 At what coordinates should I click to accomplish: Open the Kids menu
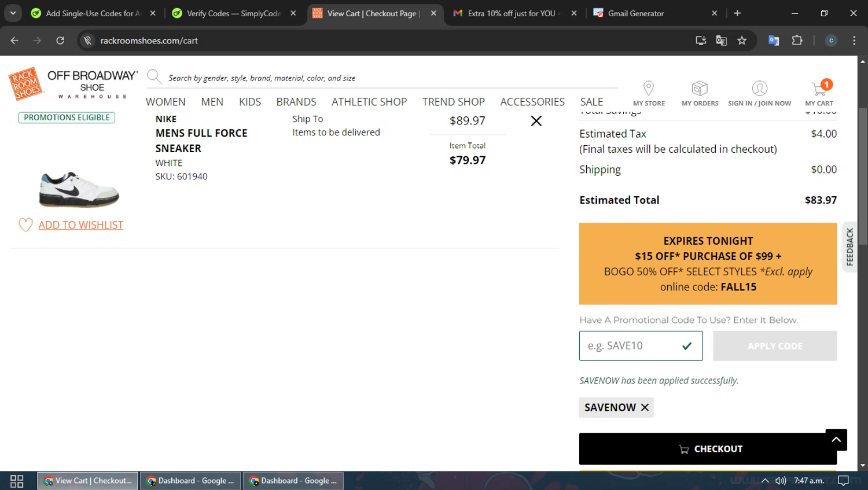coord(250,102)
